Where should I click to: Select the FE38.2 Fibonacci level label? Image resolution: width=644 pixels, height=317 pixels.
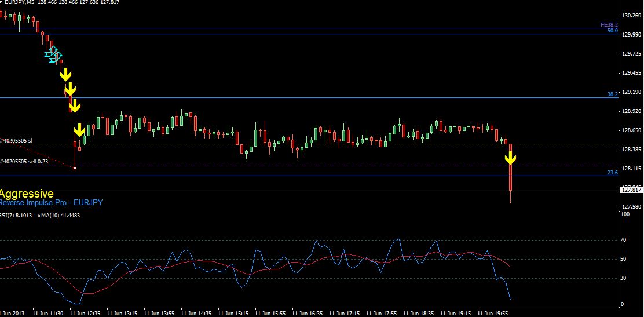[609, 25]
